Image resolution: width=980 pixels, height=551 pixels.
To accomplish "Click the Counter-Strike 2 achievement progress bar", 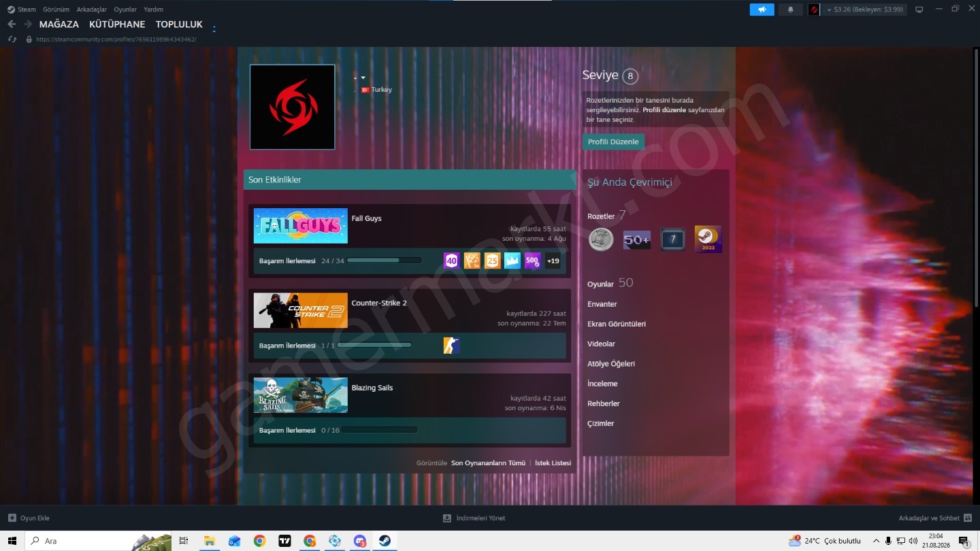I will tap(375, 346).
